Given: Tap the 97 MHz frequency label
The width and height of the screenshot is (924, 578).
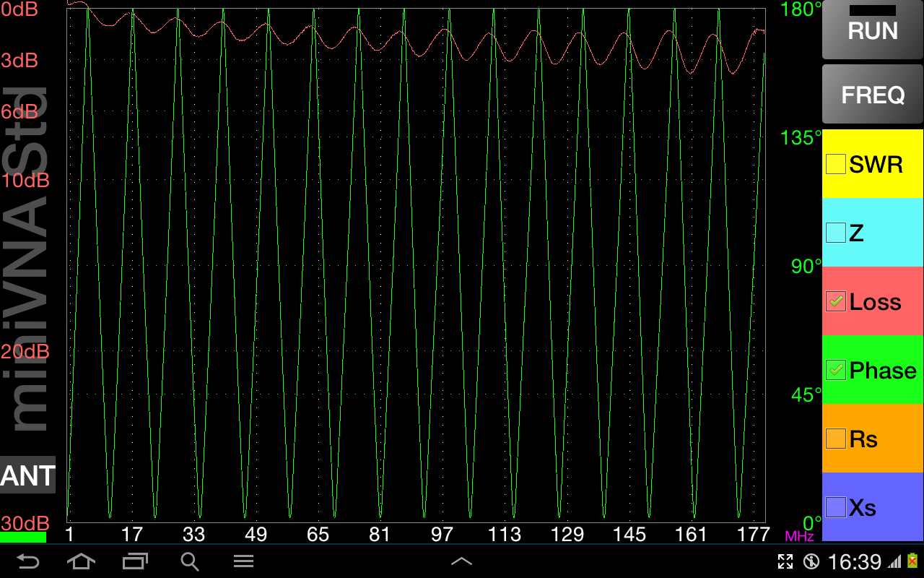Looking at the screenshot, I should pyautogui.click(x=442, y=534).
